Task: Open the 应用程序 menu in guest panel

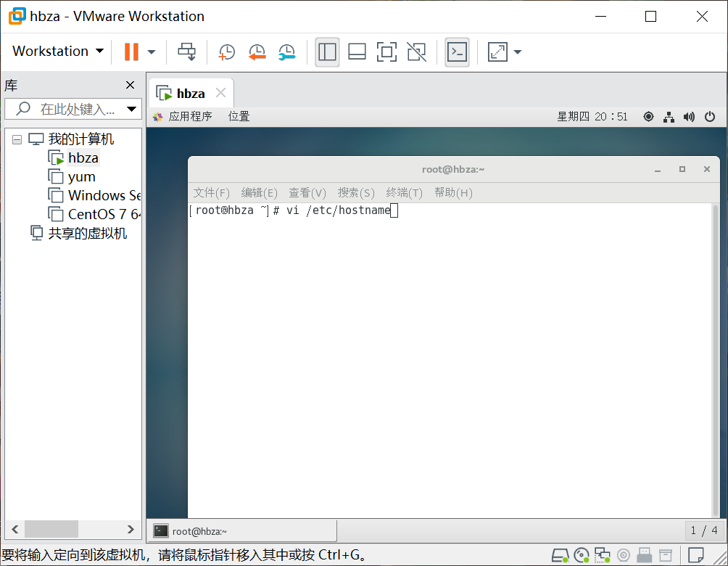Action: coord(190,116)
